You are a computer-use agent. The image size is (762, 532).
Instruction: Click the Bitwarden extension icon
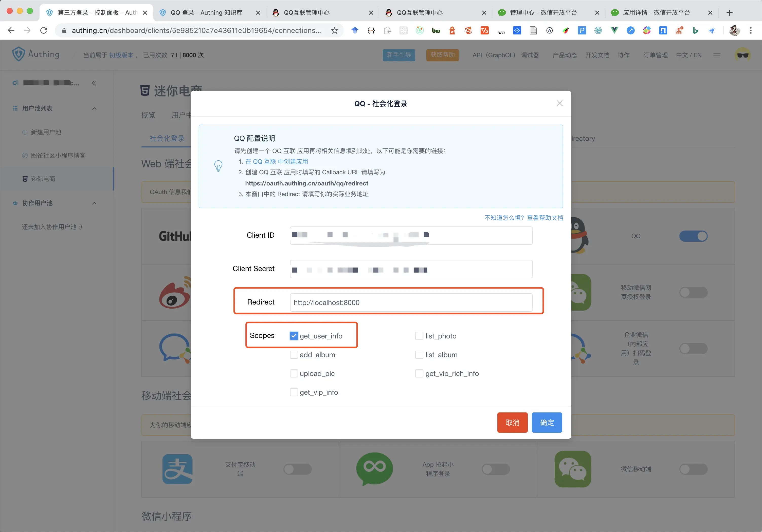click(x=436, y=30)
